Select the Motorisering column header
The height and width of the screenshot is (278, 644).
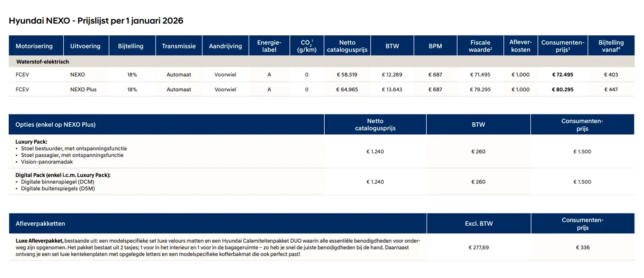point(34,46)
